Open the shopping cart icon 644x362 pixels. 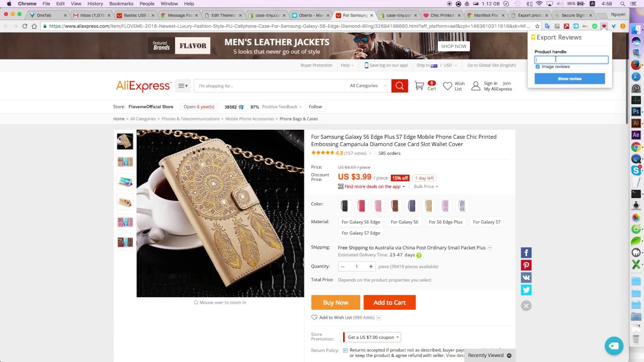420,86
